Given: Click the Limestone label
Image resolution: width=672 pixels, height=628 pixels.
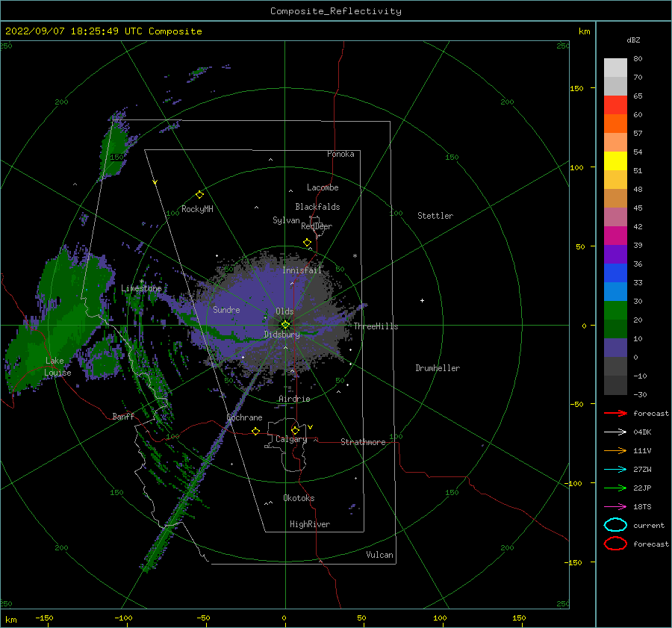Looking at the screenshot, I should coord(141,288).
